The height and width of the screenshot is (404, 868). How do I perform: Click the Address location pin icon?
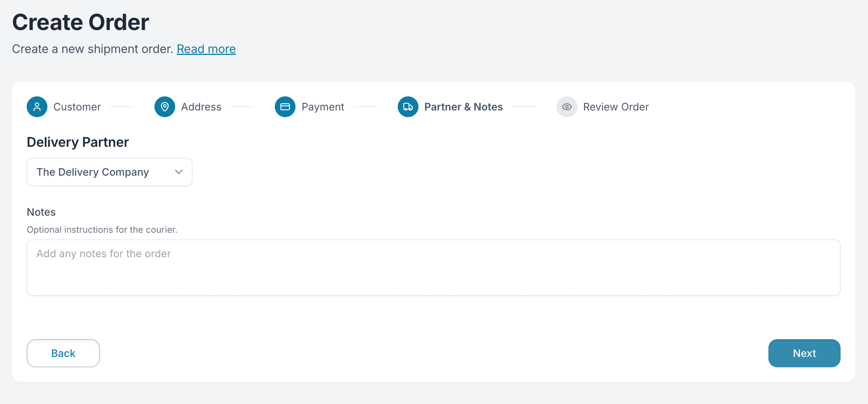[x=165, y=107]
